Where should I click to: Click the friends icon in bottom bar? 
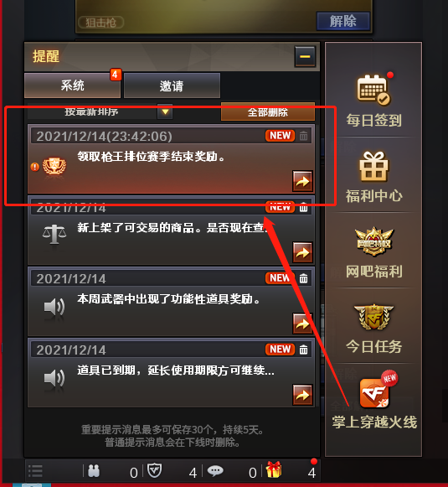pos(94,471)
